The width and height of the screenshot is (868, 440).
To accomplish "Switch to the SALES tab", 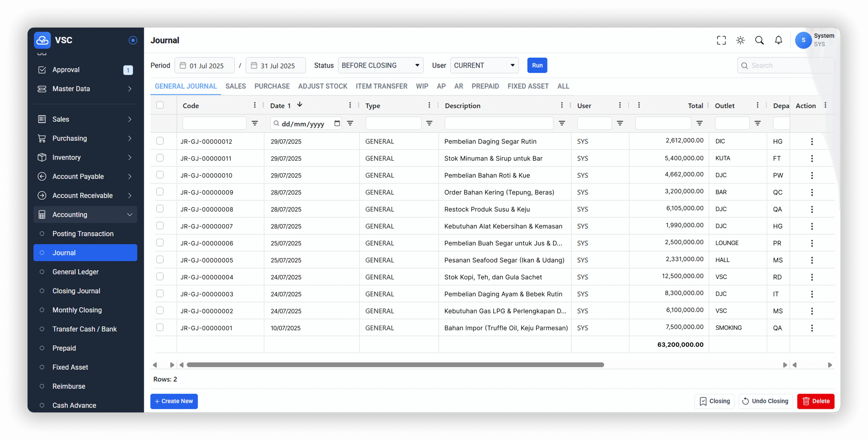I will tap(235, 86).
